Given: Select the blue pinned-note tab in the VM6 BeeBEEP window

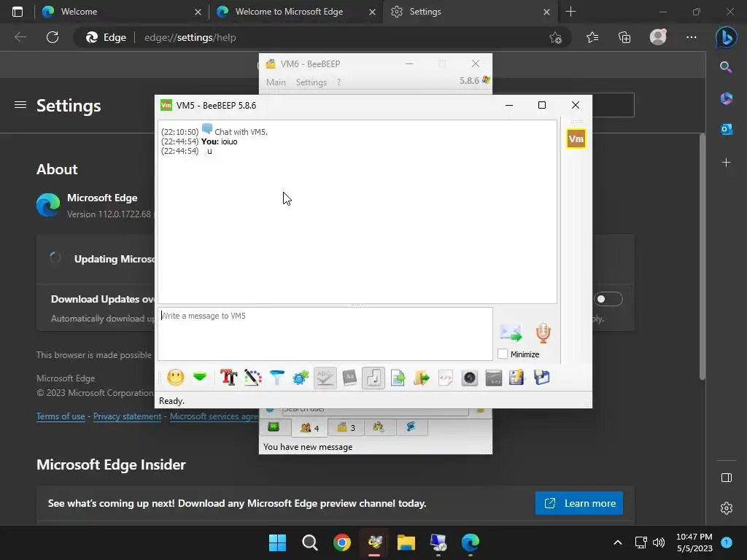Looking at the screenshot, I should point(411,427).
